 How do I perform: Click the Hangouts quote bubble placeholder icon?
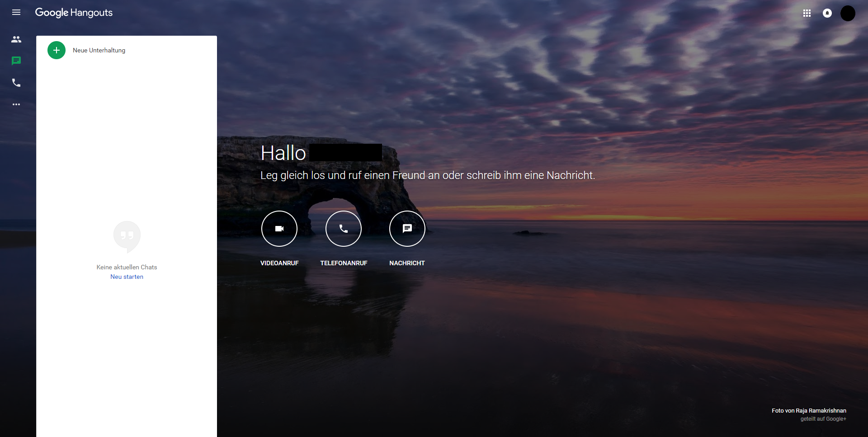tap(127, 236)
